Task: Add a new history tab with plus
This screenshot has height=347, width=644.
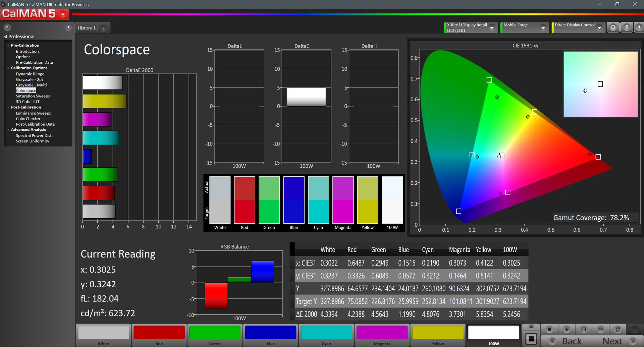Action: (x=104, y=28)
